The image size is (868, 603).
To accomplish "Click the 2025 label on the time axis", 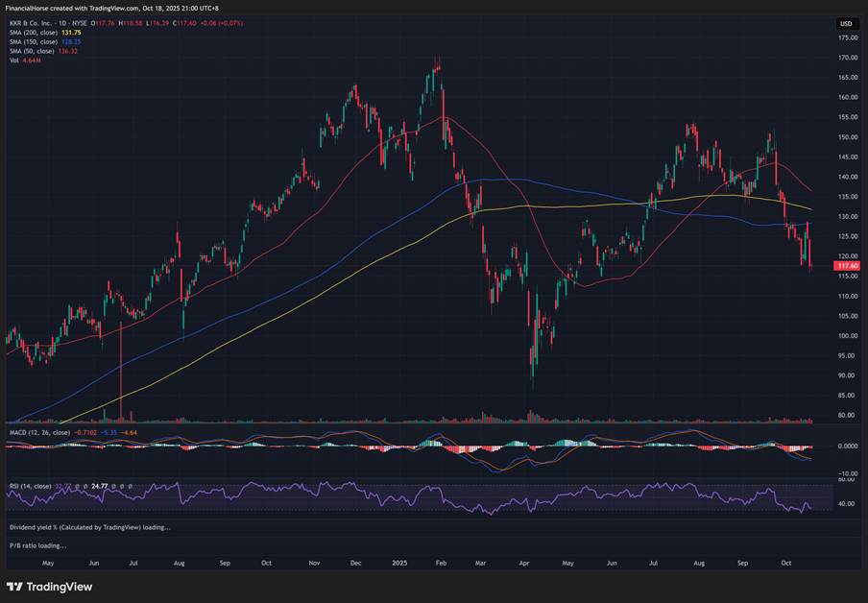I will [x=398, y=563].
